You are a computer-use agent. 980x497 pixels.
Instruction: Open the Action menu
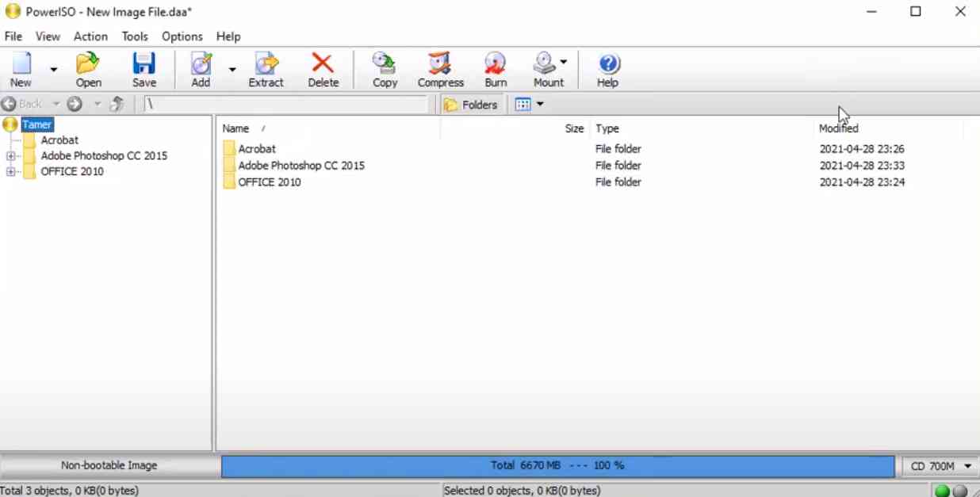(90, 36)
